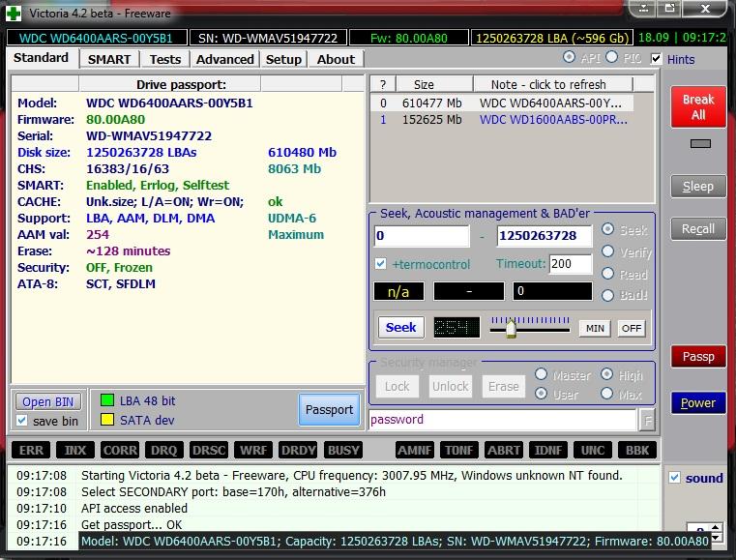Click the log stepper up arrow
The height and width of the screenshot is (560, 736).
tap(716, 528)
